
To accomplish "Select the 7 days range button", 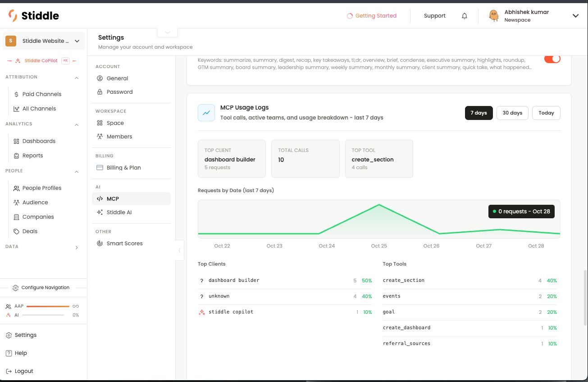I will coord(479,113).
